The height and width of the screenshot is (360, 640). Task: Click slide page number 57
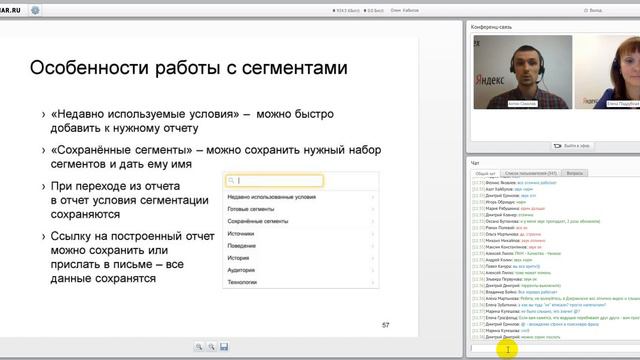[x=385, y=325]
